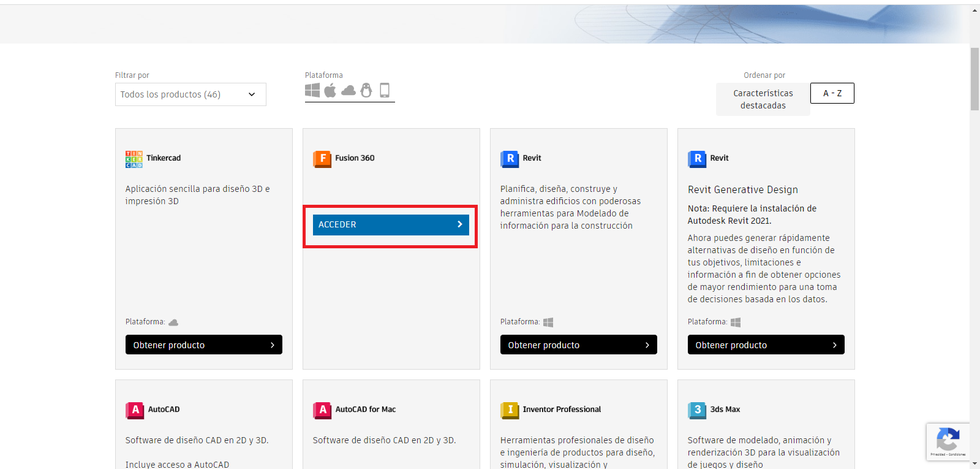Click the 'Herramientas profesionales de diseño' description
Screen dimensions: 980x469
(x=578, y=452)
